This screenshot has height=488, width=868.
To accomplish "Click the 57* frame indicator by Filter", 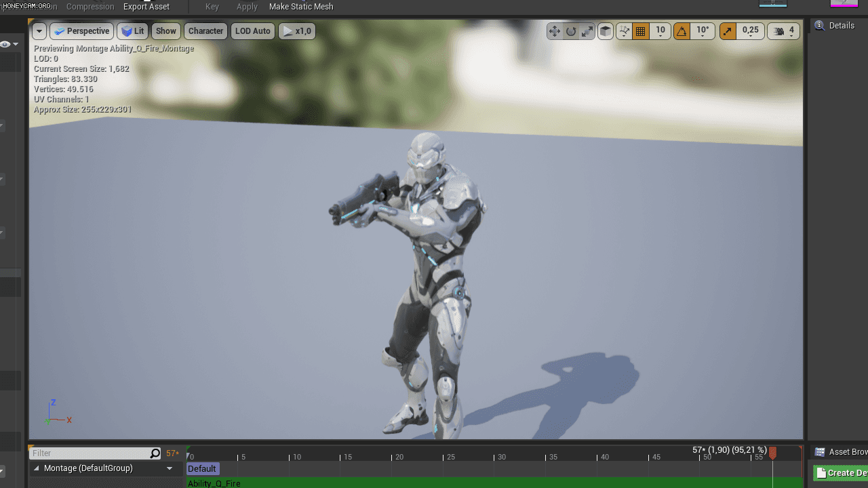I will [172, 453].
